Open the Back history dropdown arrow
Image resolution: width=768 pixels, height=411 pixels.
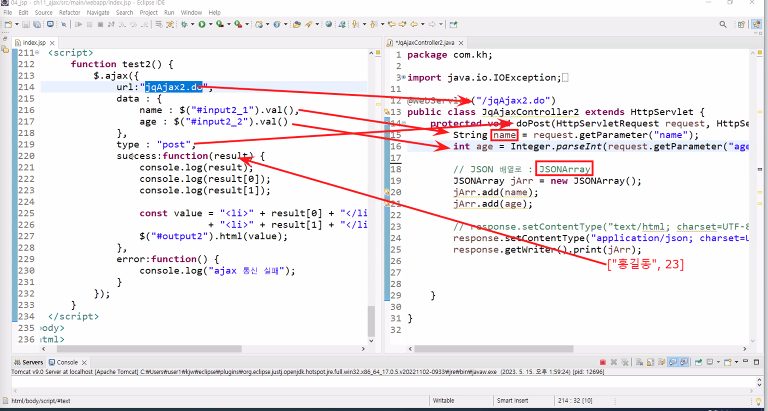pos(422,24)
